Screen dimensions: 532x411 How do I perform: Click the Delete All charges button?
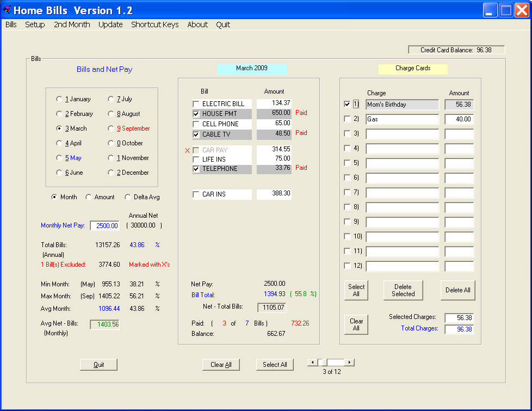[457, 290]
